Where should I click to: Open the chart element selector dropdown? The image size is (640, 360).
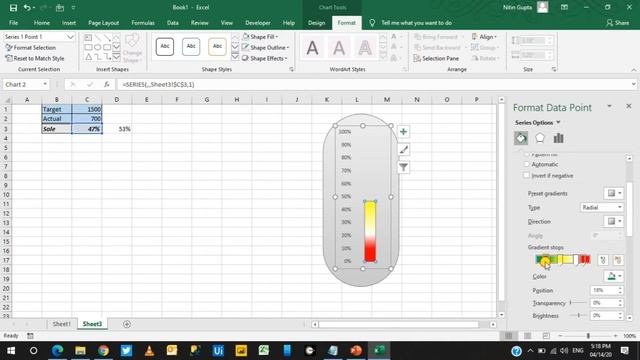click(x=70, y=37)
